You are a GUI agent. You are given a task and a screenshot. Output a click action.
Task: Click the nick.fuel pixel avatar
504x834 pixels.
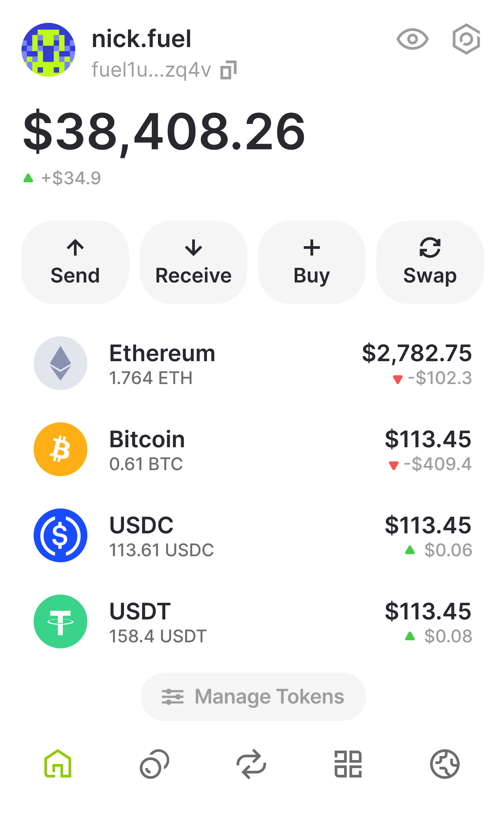[x=48, y=50]
